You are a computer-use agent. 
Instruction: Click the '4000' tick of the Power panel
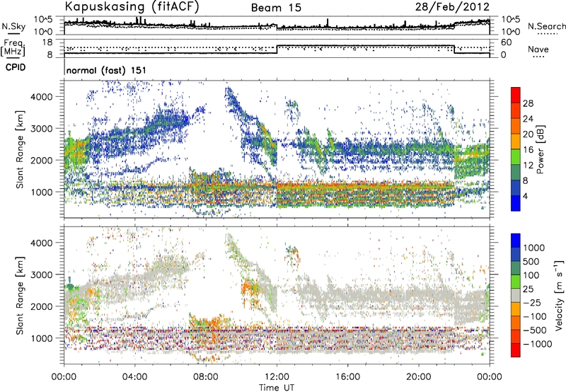tap(42, 97)
